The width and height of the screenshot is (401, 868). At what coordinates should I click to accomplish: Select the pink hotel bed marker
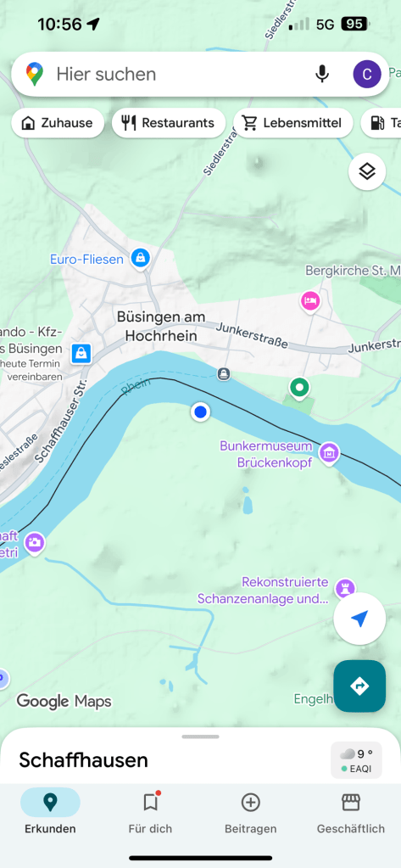pyautogui.click(x=310, y=302)
